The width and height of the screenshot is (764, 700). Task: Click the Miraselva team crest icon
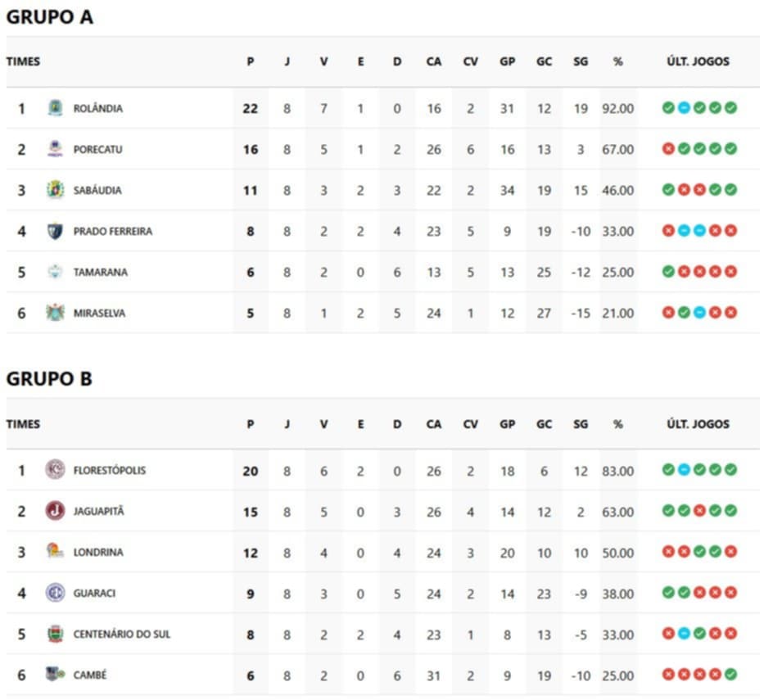click(x=55, y=313)
